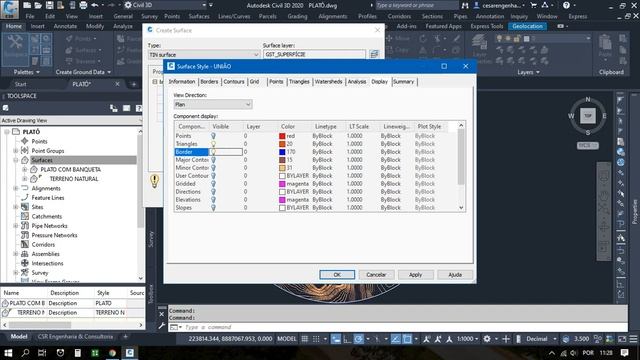Expand the TERRENO NATURAL surface node
Screen dimensions: 640x360
coord(24,179)
